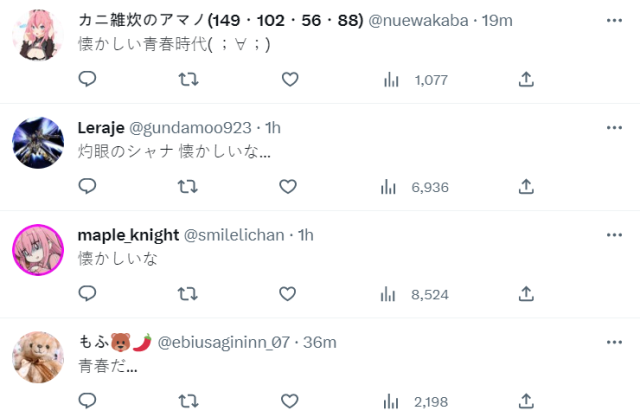Retweet the @nuewakaba post
The width and height of the screenshot is (640, 417).
click(188, 79)
